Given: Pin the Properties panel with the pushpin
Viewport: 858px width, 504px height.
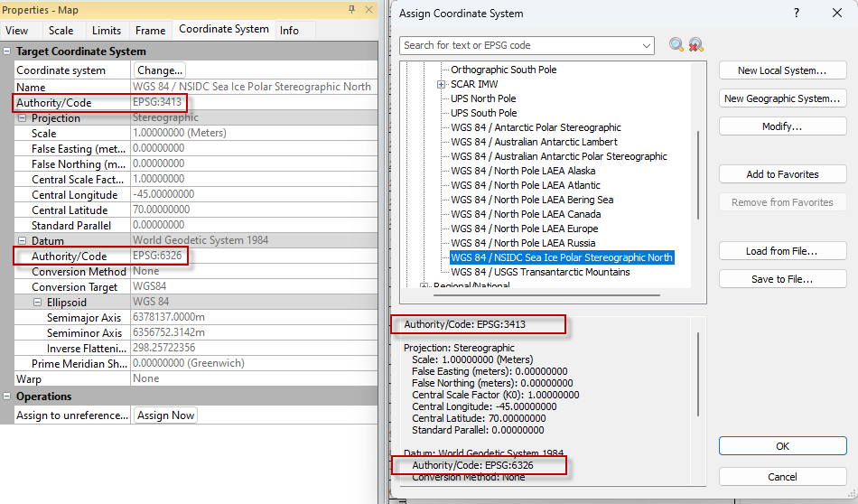Looking at the screenshot, I should click(x=352, y=10).
